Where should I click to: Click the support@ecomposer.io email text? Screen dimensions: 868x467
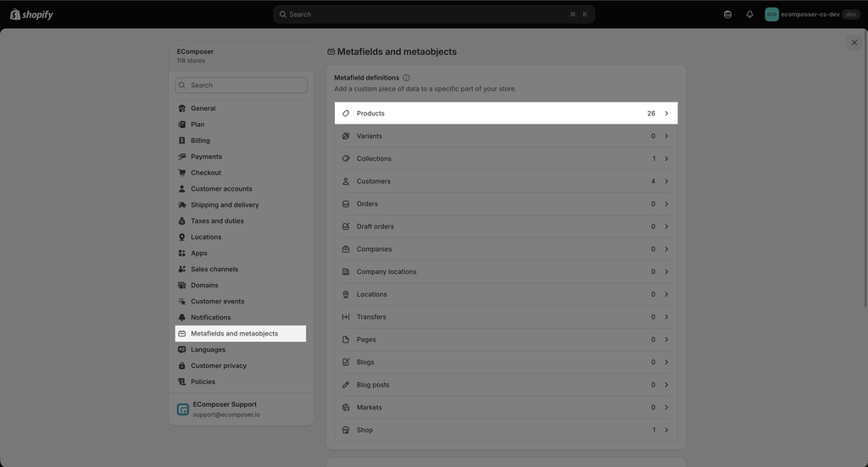[226, 415]
